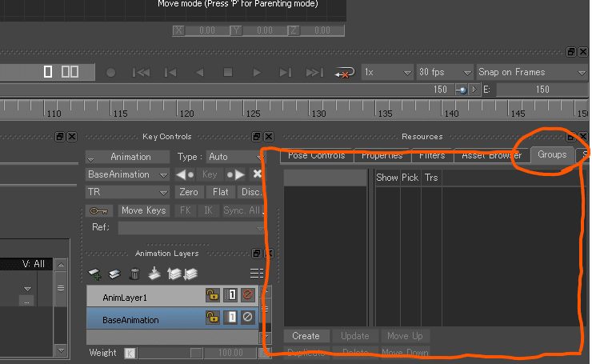The width and height of the screenshot is (592, 364).
Task: Switch to the Pose Controls tab
Action: pos(317,155)
